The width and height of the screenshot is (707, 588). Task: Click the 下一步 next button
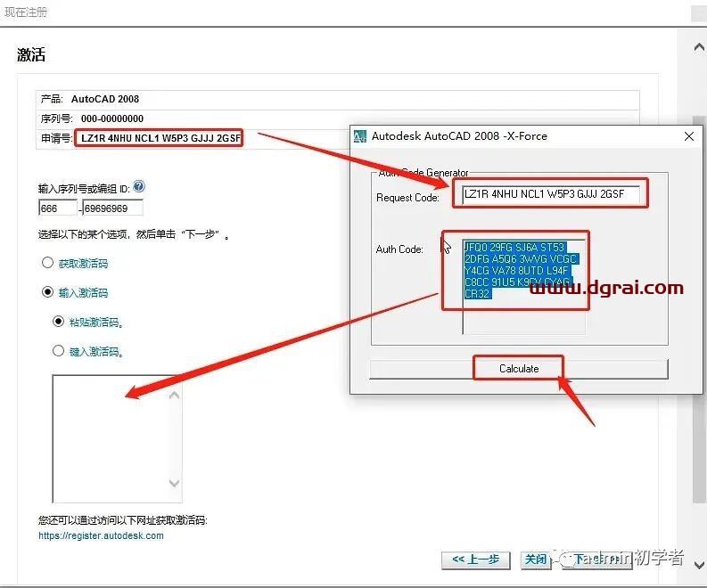pos(597,560)
